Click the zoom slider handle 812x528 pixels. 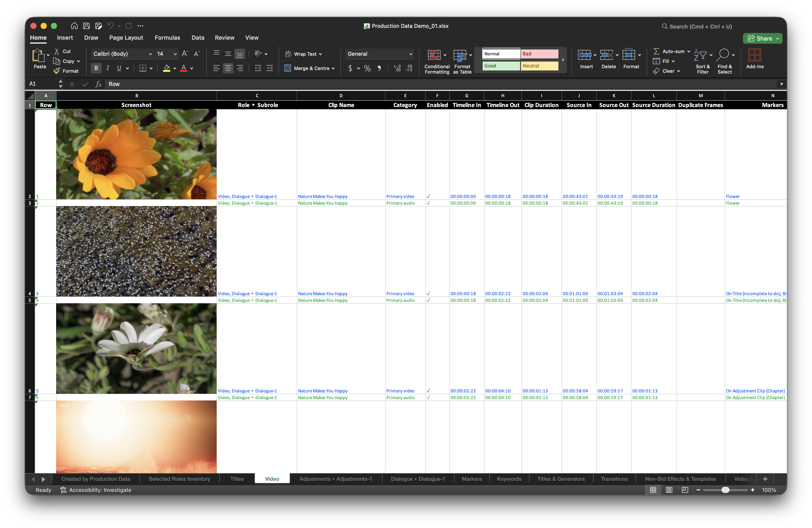point(726,490)
